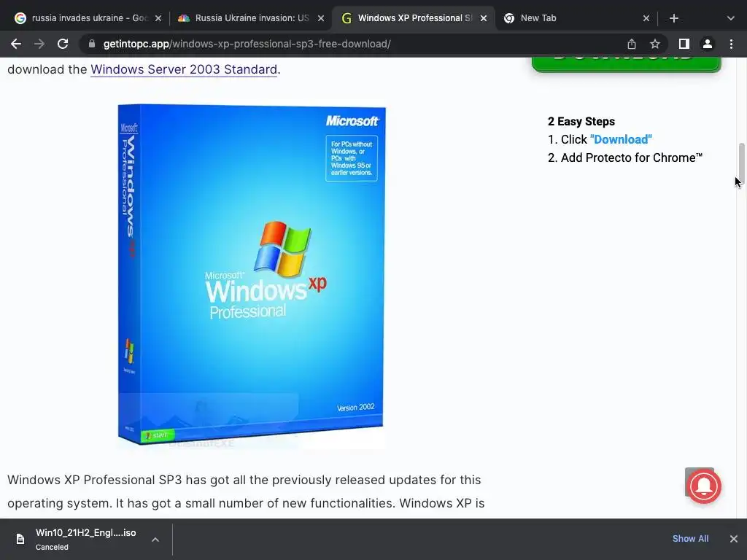
Task: Click the red notification bell icon
Action: coord(704,486)
